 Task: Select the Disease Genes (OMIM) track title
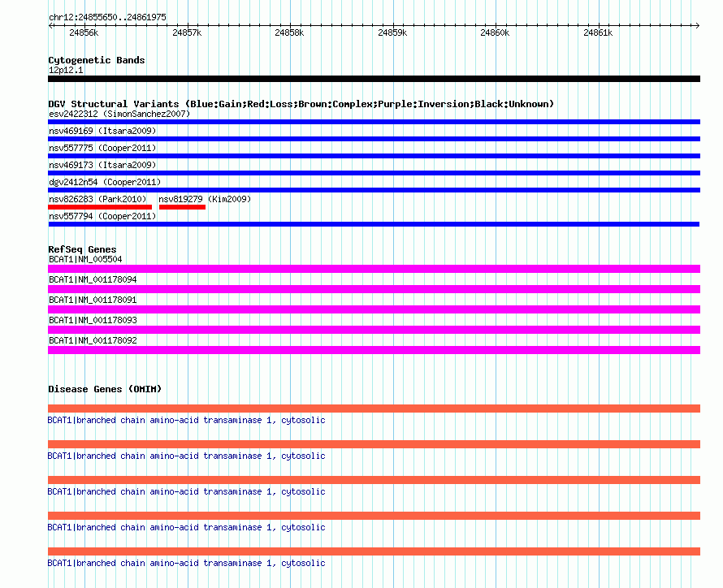(105, 389)
